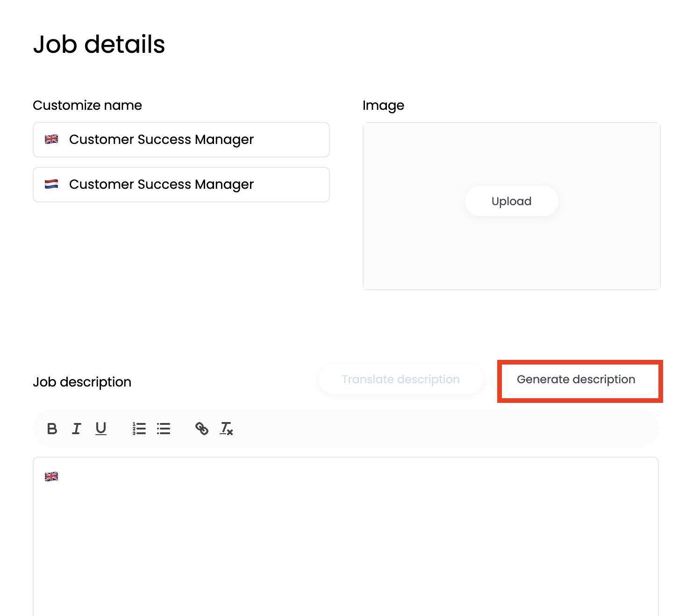Click the Netherlands flag in the second name field
Image resolution: width=686 pixels, height=616 pixels.
pos(51,184)
